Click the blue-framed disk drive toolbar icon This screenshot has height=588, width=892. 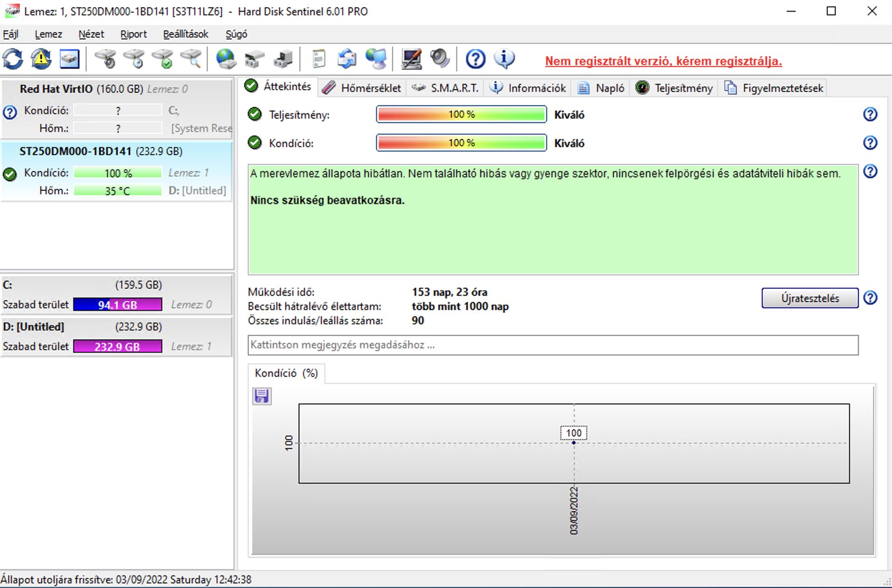[69, 59]
